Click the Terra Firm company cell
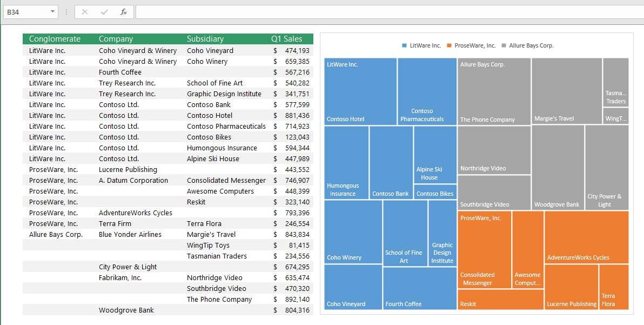Viewport: 644px width, 325px height. pyautogui.click(x=115, y=223)
